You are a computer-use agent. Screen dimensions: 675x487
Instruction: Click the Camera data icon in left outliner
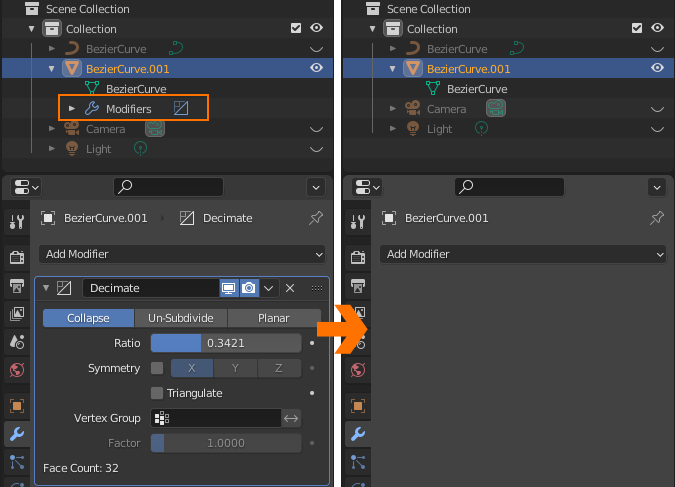pyautogui.click(x=155, y=128)
